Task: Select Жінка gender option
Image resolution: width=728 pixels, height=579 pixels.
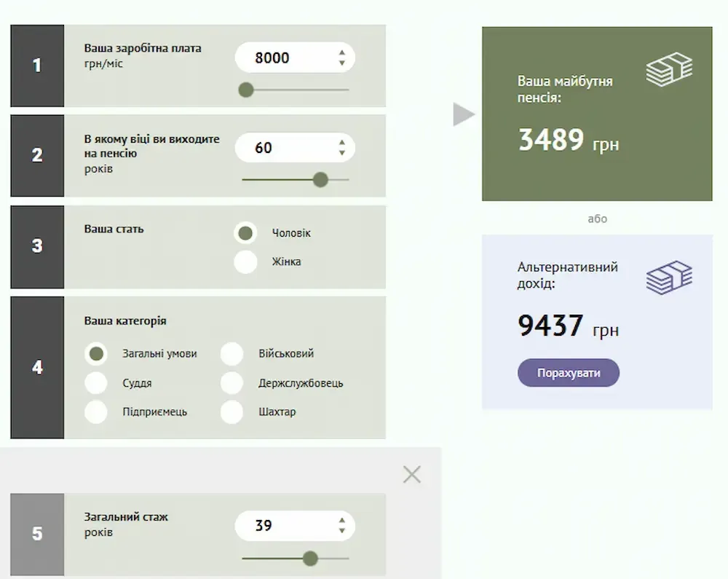Action: (245, 261)
